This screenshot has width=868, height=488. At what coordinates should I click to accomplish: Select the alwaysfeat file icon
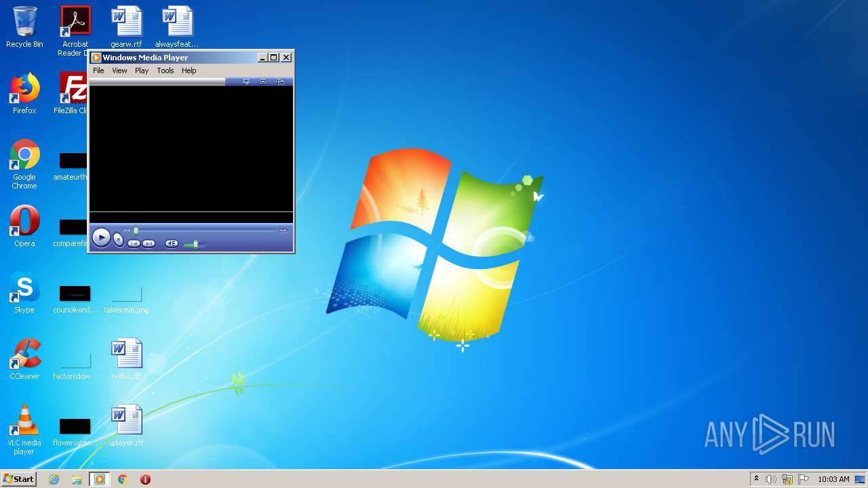click(x=177, y=27)
